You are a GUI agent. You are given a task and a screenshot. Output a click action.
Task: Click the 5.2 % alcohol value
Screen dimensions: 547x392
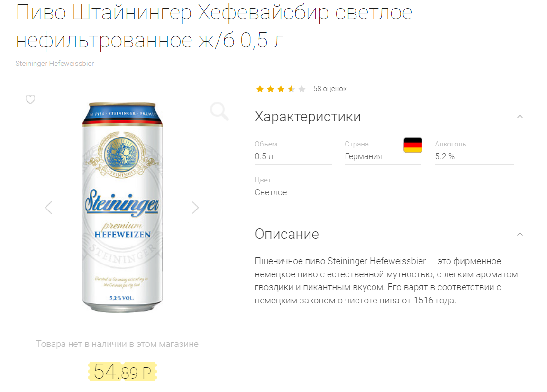pos(445,156)
